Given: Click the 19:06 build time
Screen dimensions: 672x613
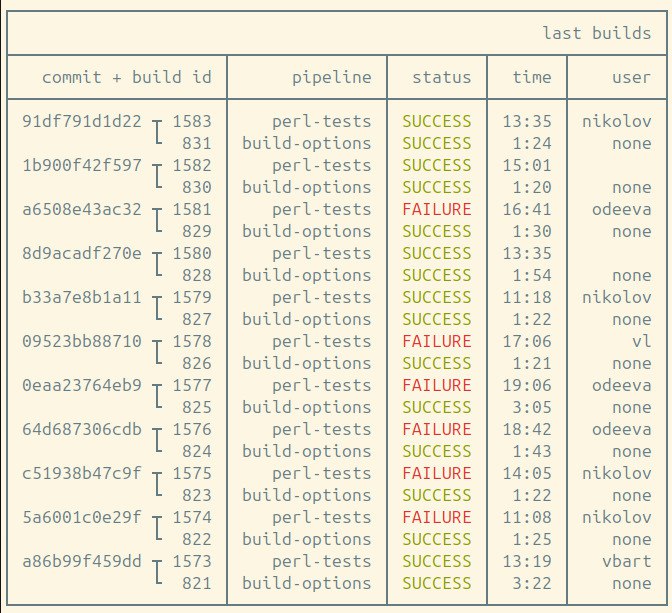Looking at the screenshot, I should click(x=527, y=385).
